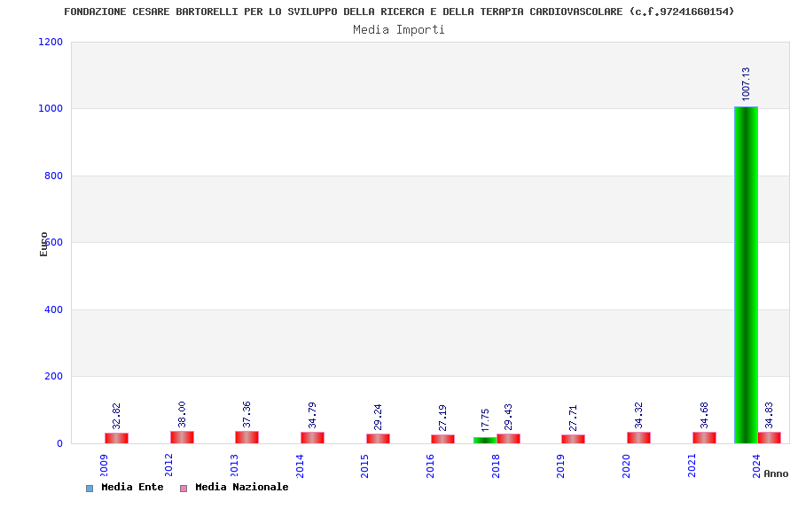Screen dimensions: 798x532
Task: Click the 2014 year axis label
Action: pyautogui.click(x=300, y=465)
